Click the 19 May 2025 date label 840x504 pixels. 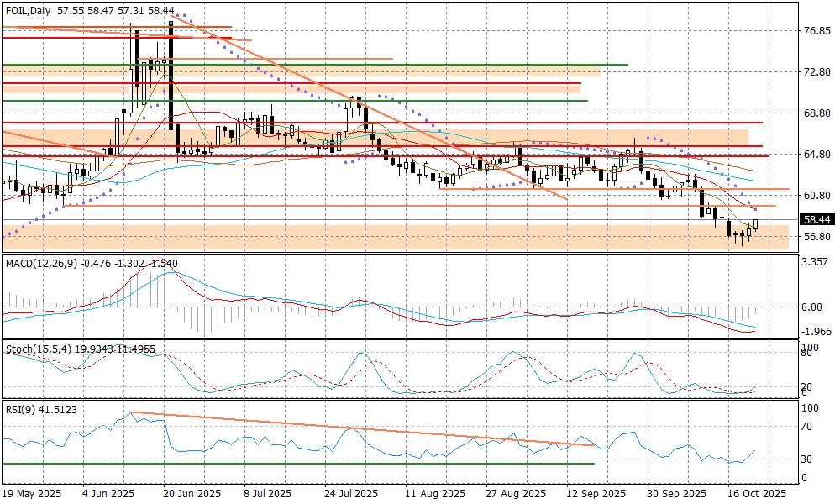coord(31,493)
